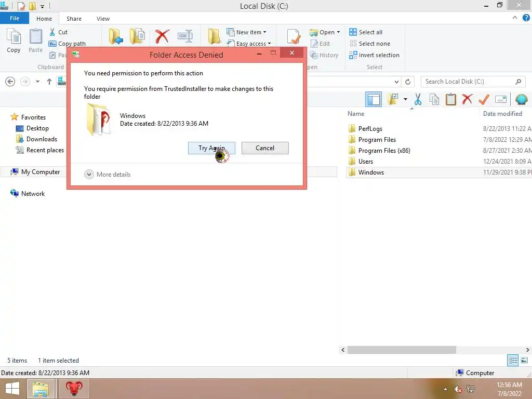Collapse the ribbon with the chevron
The height and width of the screenshot is (399, 532).
(514, 18)
